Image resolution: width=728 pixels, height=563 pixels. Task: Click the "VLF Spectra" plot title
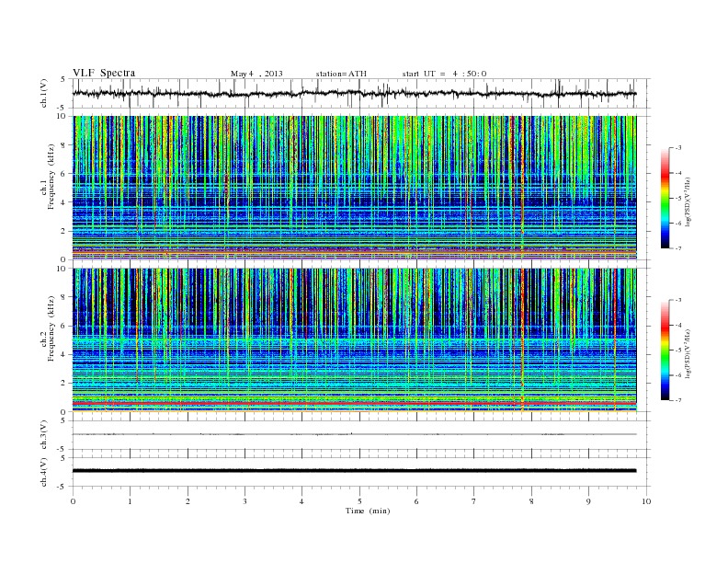104,73
